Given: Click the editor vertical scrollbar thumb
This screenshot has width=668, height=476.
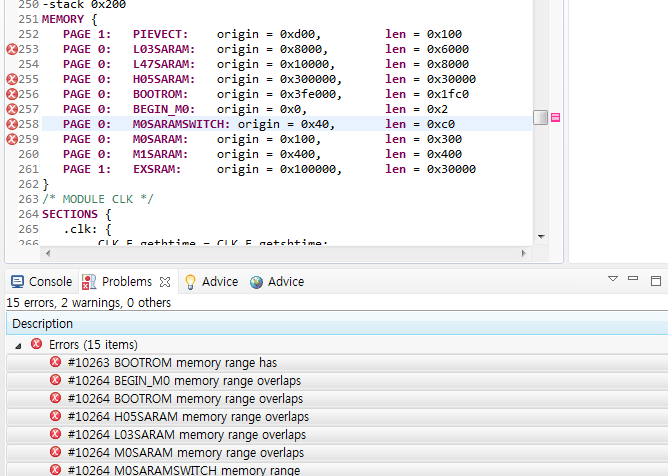Looking at the screenshot, I should [x=540, y=118].
